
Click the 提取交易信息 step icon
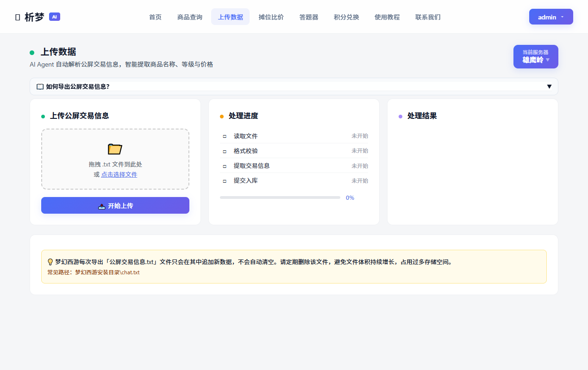coord(225,166)
